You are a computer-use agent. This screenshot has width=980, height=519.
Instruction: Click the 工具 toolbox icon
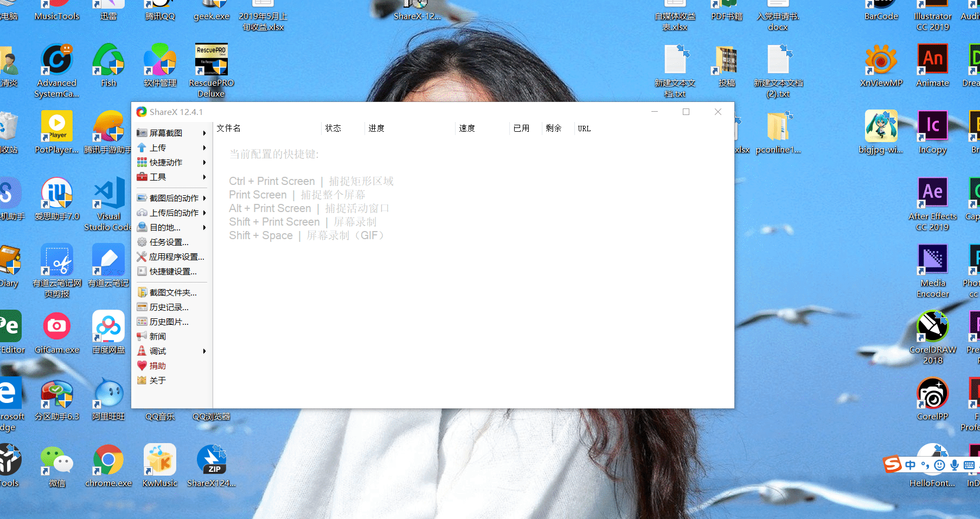pyautogui.click(x=142, y=177)
